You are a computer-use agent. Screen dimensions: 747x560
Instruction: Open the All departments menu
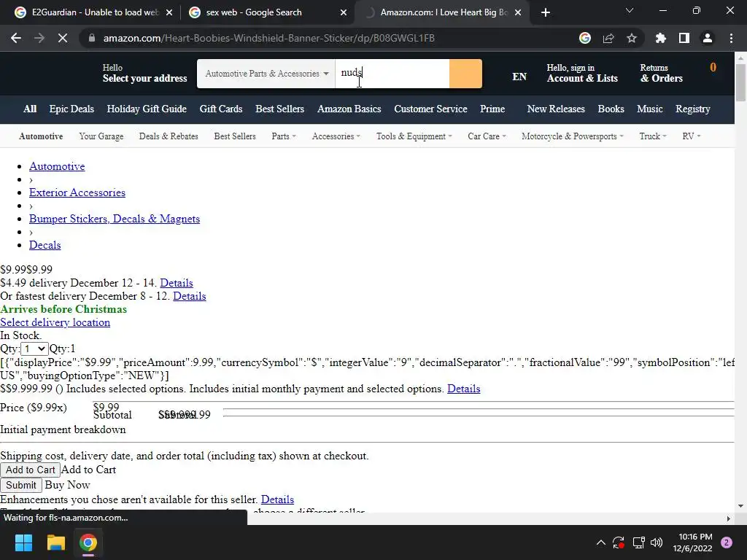(x=30, y=109)
